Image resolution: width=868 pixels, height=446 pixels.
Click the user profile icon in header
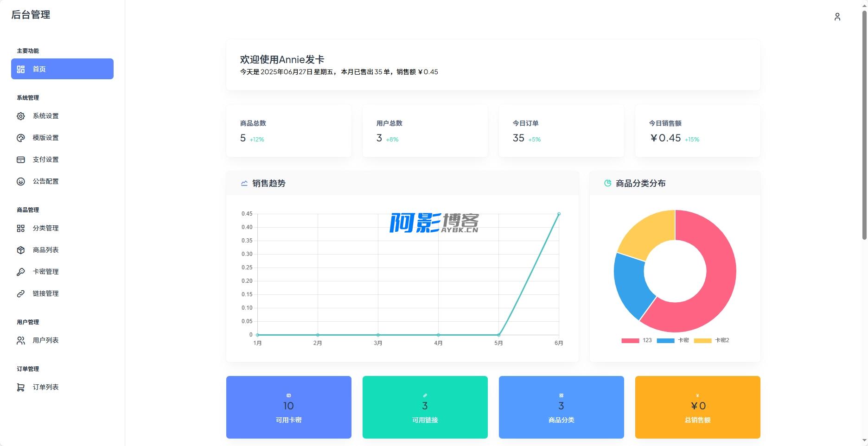[x=837, y=17]
